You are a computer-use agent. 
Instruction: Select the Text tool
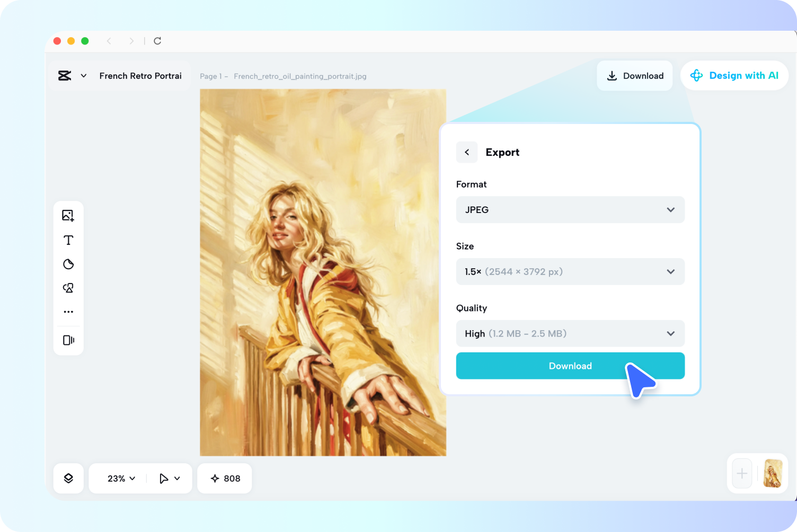68,240
